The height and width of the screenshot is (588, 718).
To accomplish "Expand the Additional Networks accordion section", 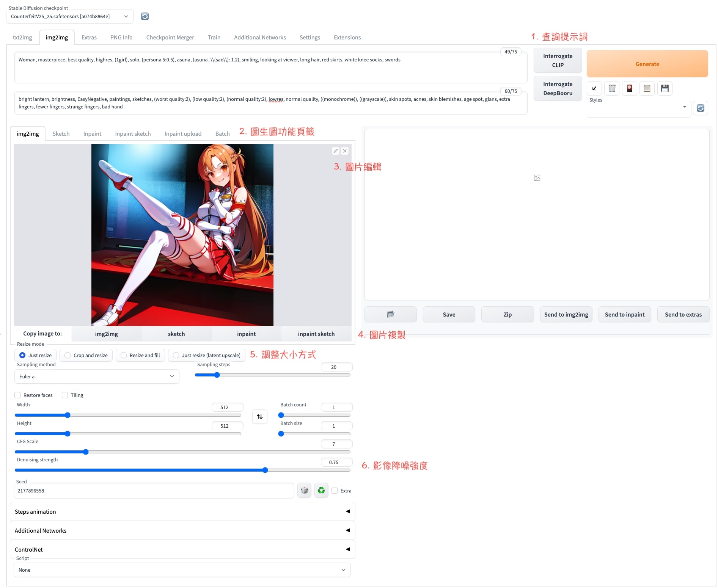I will pos(182,530).
